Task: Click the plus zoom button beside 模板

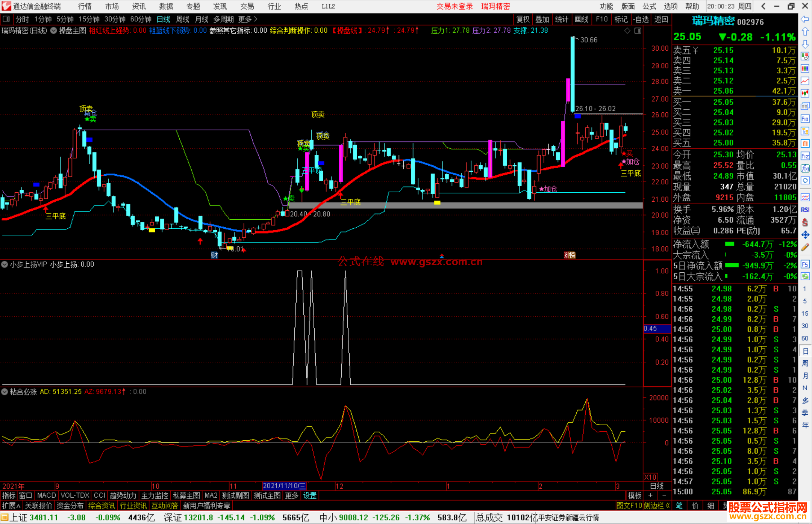Action: coord(650,495)
